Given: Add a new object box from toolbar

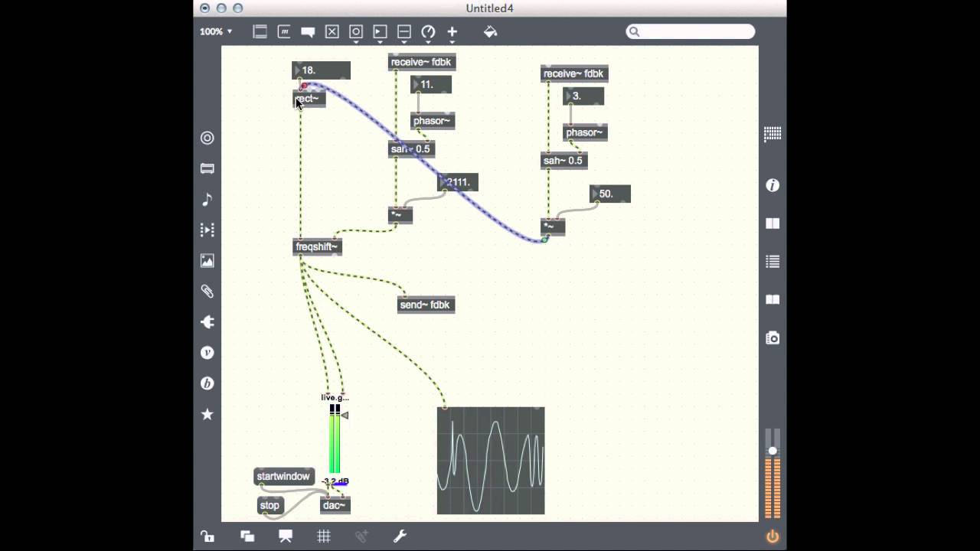Looking at the screenshot, I should coord(260,31).
